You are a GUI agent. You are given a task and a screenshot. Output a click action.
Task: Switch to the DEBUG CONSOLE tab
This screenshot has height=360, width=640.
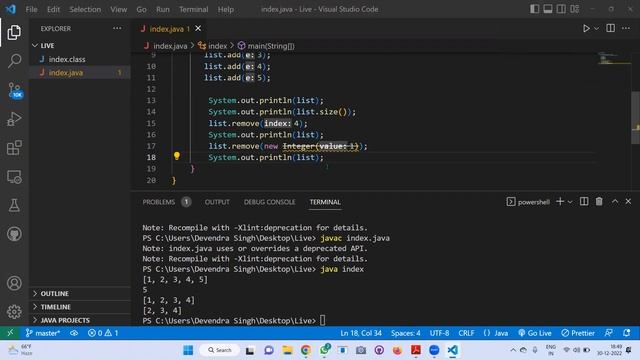pyautogui.click(x=269, y=202)
